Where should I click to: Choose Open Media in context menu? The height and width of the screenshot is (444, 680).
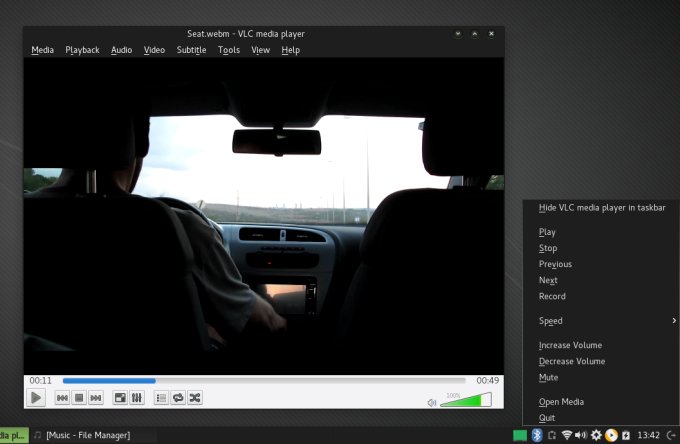point(602,402)
